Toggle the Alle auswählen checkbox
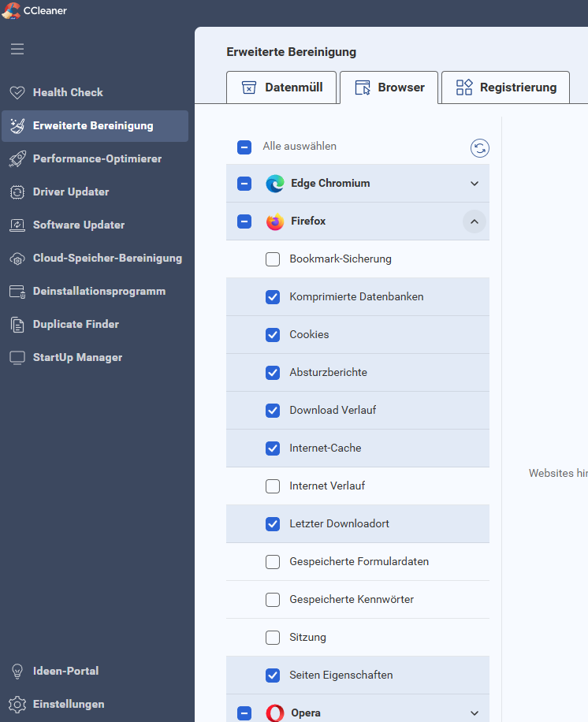588x722 pixels. click(244, 147)
